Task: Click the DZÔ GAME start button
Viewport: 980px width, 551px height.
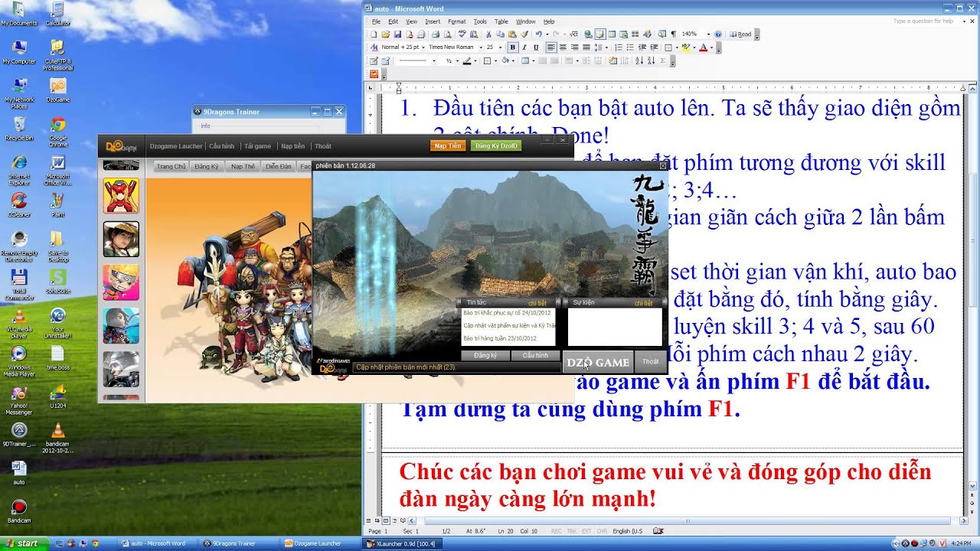Action: (598, 363)
